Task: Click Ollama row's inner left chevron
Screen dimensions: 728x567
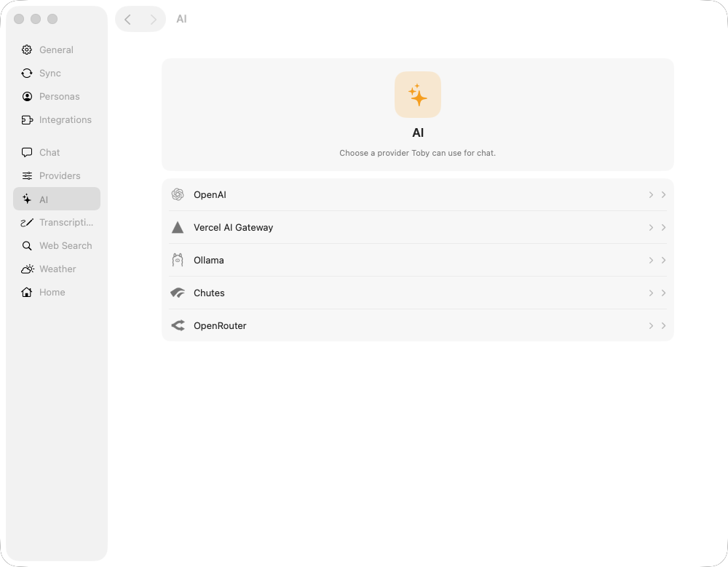Action: [x=651, y=260]
